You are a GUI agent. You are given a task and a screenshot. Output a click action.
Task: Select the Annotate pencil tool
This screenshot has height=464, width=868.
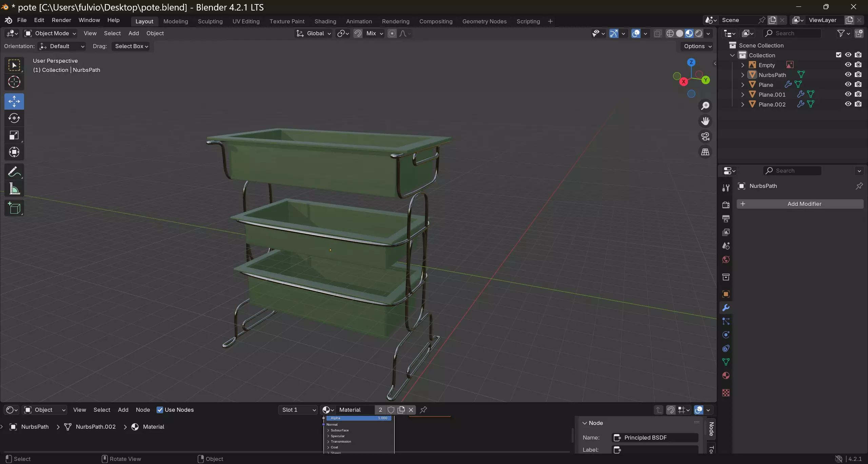tap(14, 172)
